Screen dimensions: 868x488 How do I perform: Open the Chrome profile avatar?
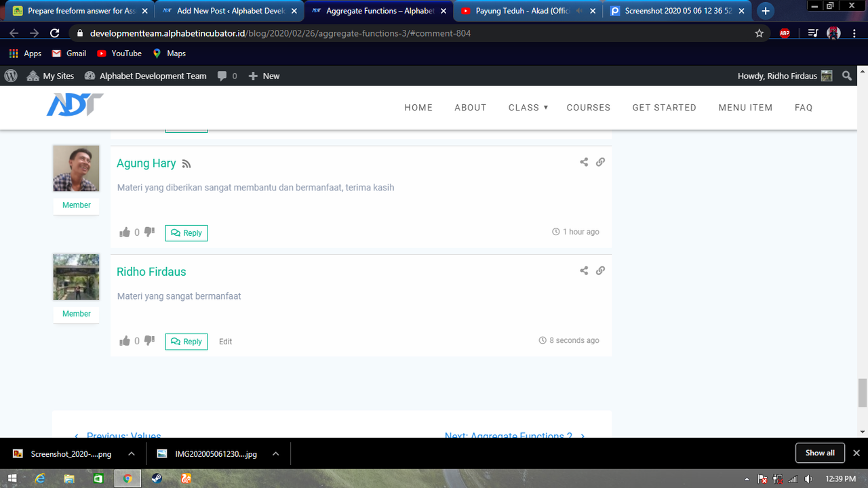[834, 33]
